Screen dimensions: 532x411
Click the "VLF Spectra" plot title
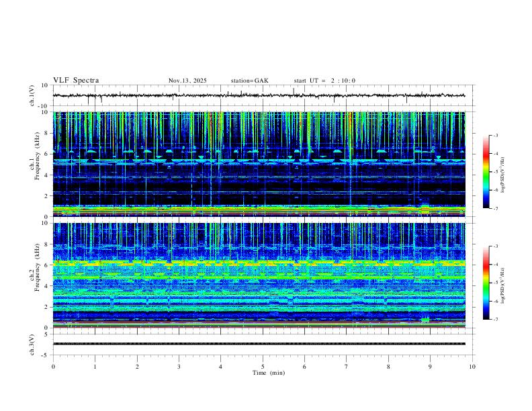76,81
